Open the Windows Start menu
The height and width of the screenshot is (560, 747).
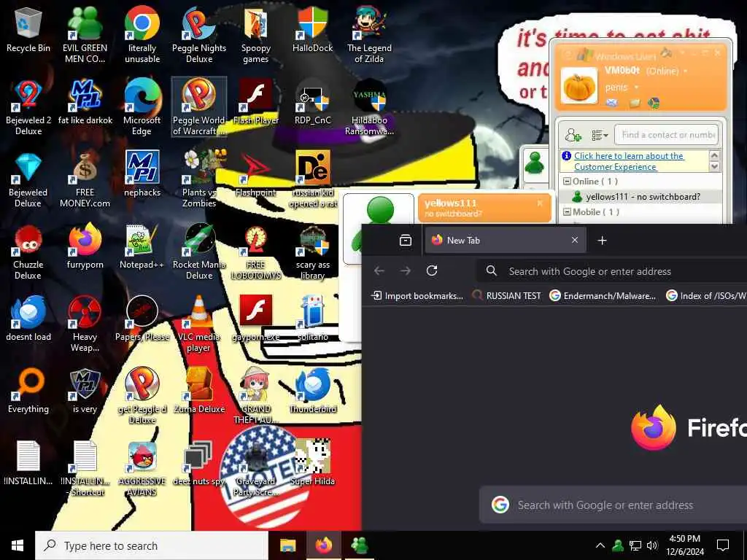coord(18,545)
